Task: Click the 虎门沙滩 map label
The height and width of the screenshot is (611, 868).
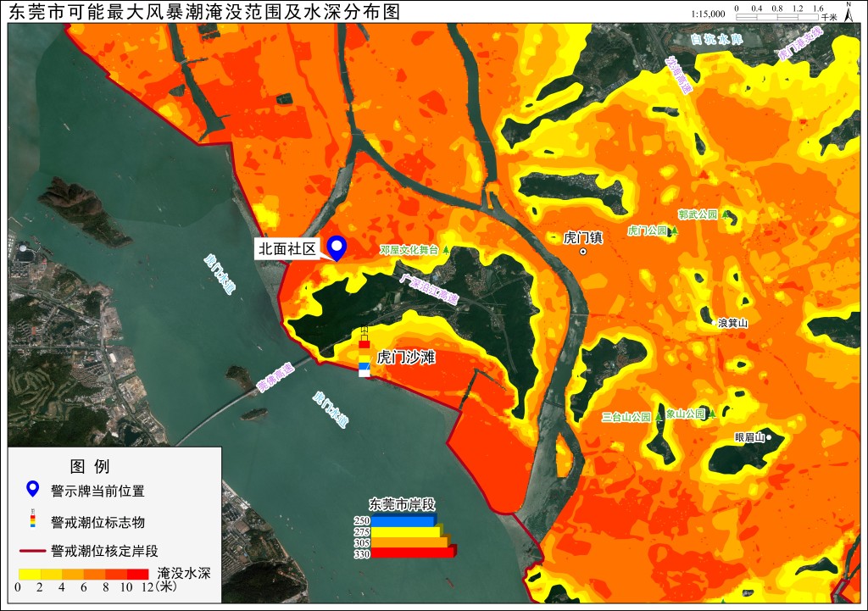Action: coord(406,357)
